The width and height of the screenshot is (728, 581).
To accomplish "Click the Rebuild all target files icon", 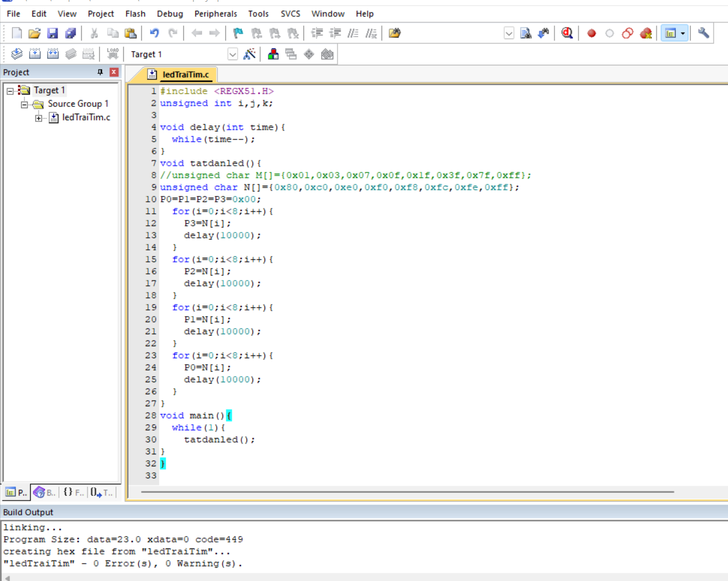I will click(53, 54).
